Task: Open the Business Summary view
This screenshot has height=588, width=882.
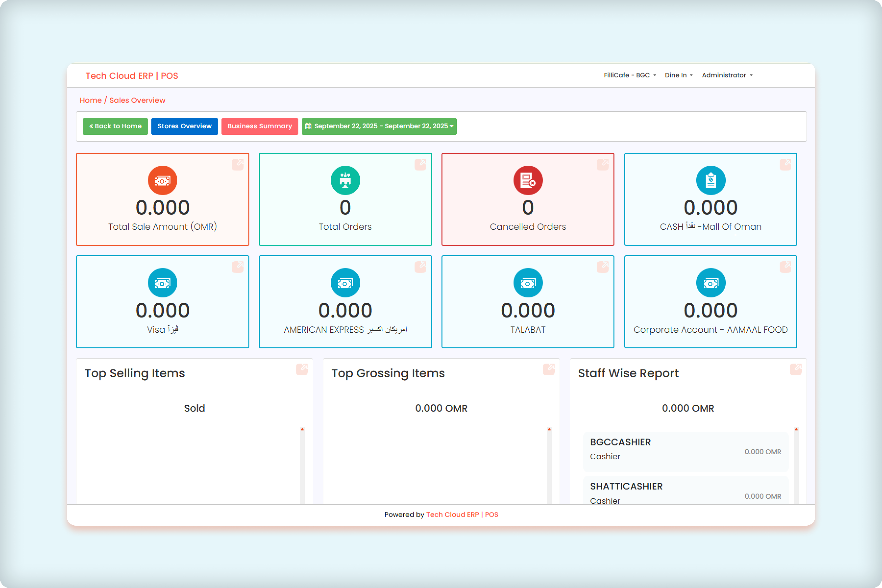Action: pyautogui.click(x=259, y=126)
